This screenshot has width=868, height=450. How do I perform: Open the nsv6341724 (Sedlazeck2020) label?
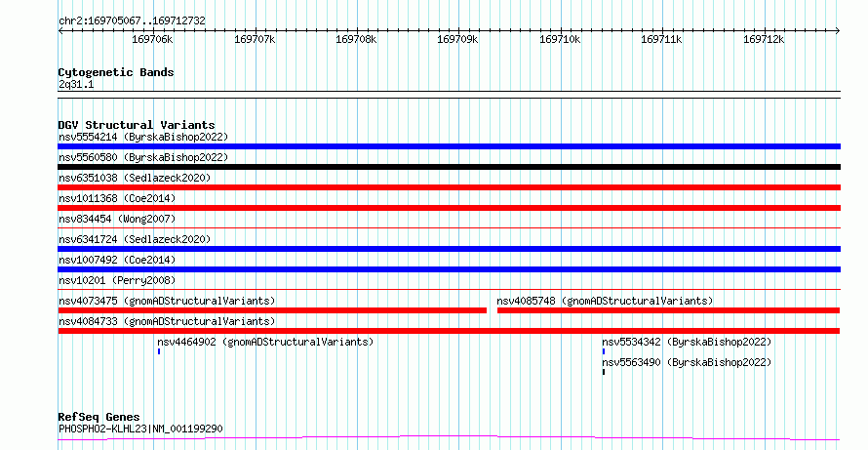[135, 239]
